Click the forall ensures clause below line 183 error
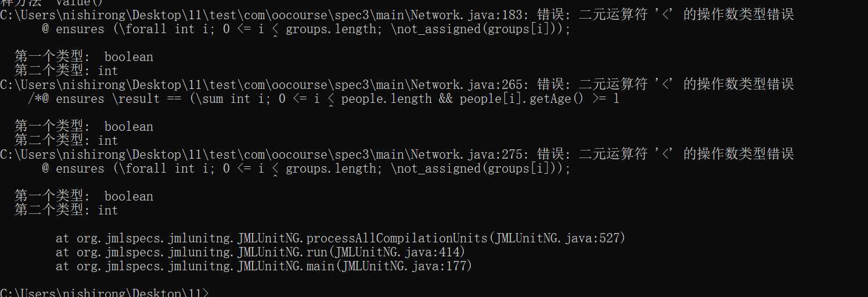The width and height of the screenshot is (868, 297). tap(307, 29)
